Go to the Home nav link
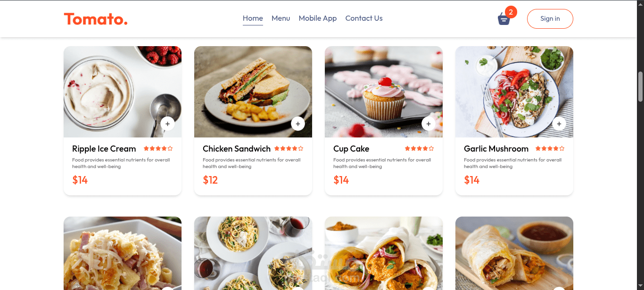Screen dimensions: 644x290 [x=253, y=18]
